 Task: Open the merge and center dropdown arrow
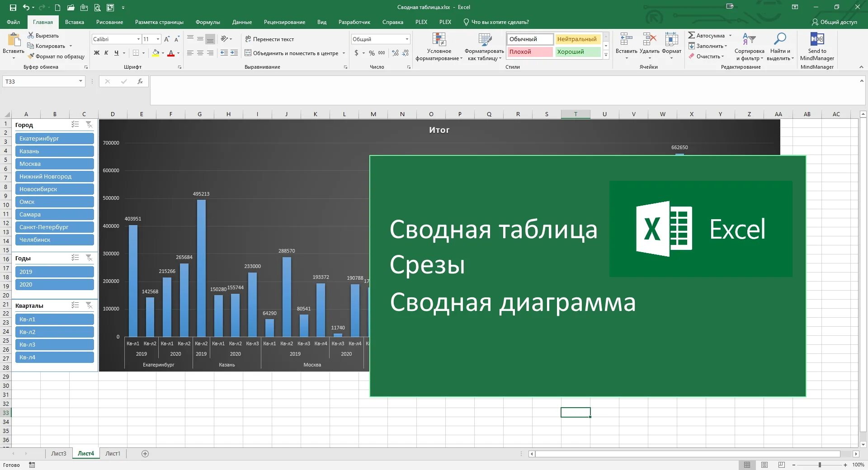tap(344, 53)
